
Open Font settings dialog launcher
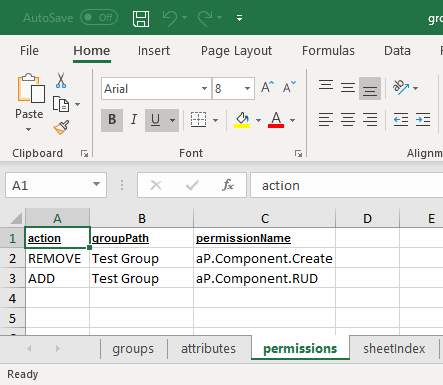pos(298,153)
